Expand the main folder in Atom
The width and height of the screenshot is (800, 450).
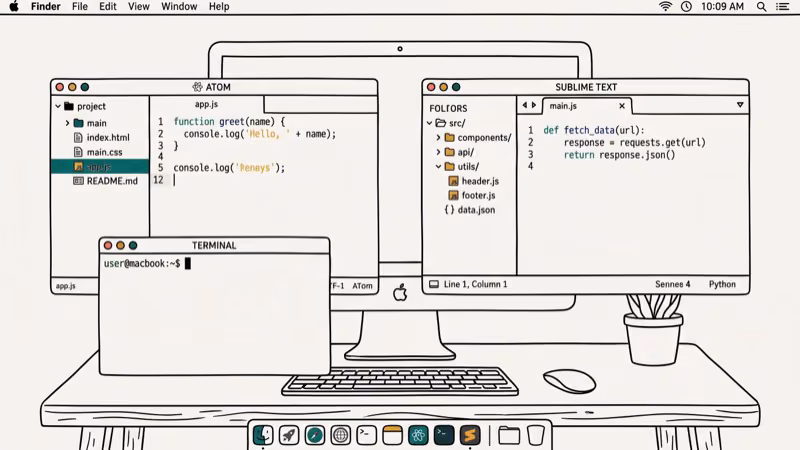tap(67, 123)
